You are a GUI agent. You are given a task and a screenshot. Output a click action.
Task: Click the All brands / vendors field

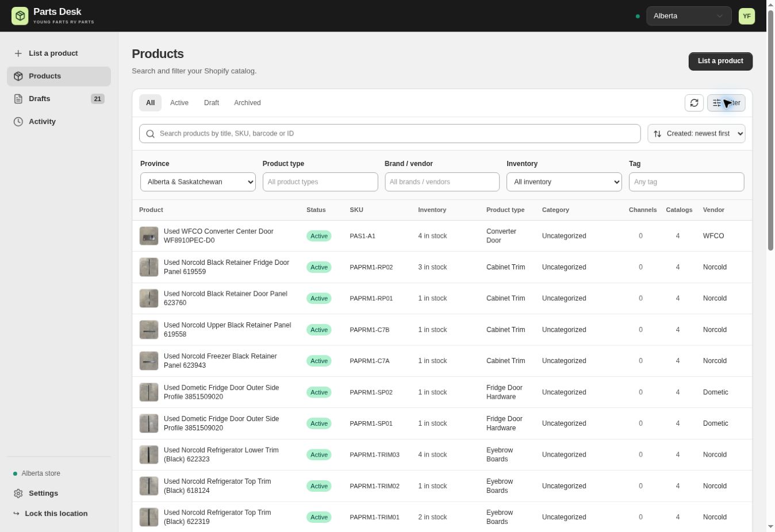pos(442,182)
